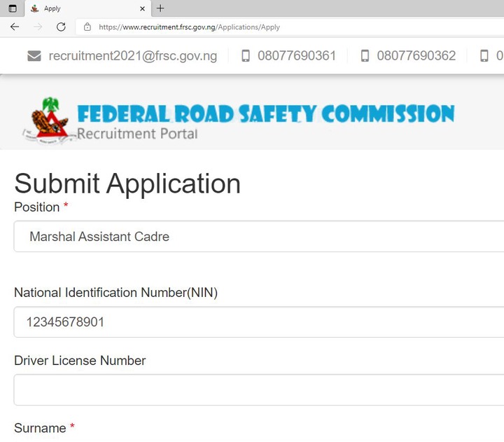This screenshot has width=504, height=442.
Task: Click the address bar URL
Action: click(x=189, y=27)
